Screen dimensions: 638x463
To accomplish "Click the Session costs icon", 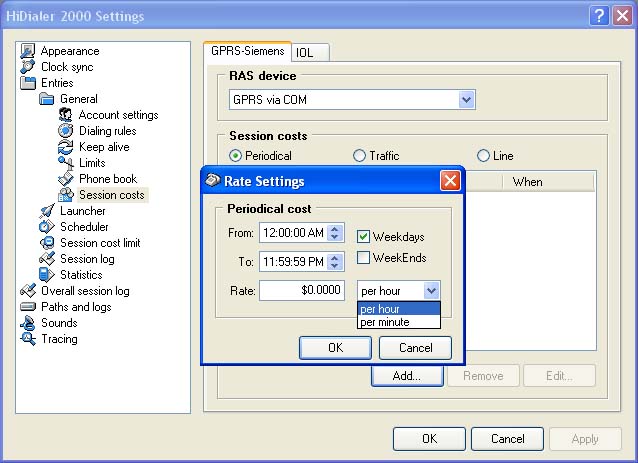I will click(x=66, y=195).
